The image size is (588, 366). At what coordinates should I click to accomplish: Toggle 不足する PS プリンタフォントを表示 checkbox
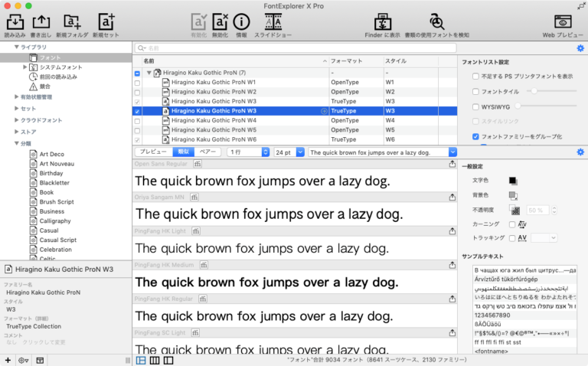tap(475, 77)
